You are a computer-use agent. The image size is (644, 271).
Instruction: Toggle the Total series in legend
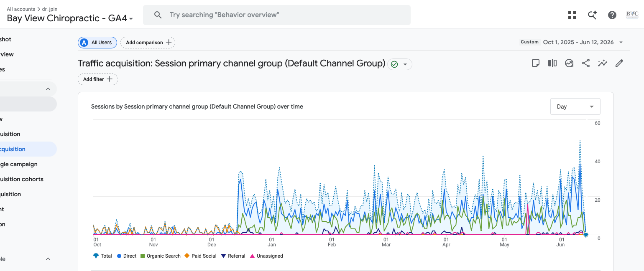pos(102,256)
